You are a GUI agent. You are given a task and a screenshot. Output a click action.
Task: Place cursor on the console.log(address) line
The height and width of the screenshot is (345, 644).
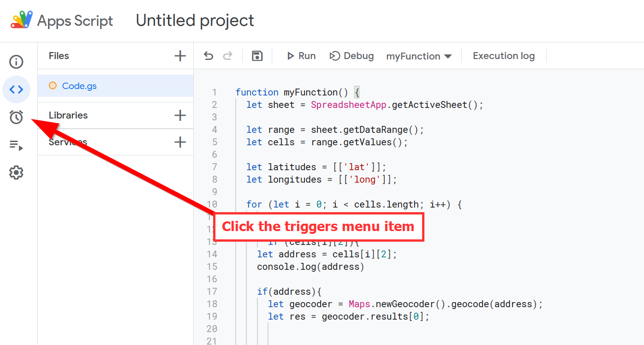pos(310,267)
